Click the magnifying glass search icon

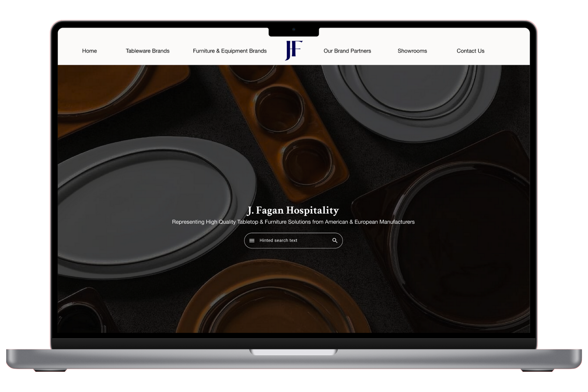pyautogui.click(x=335, y=240)
